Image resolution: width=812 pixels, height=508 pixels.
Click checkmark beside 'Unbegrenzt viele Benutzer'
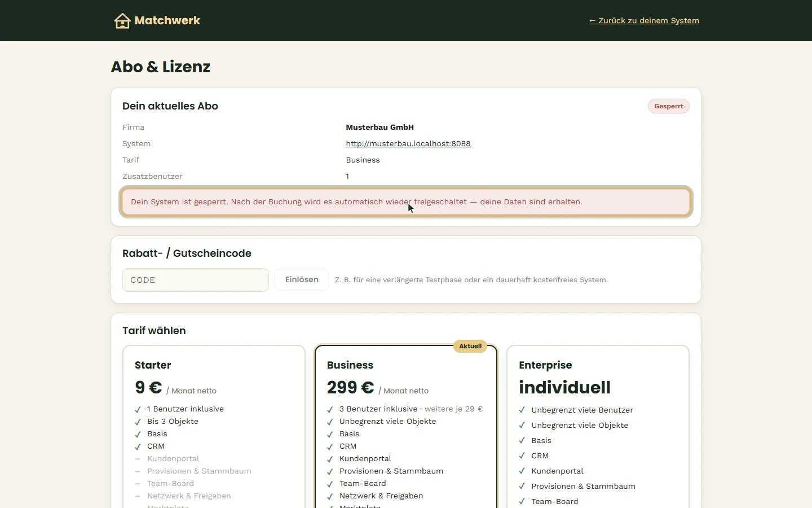click(522, 410)
